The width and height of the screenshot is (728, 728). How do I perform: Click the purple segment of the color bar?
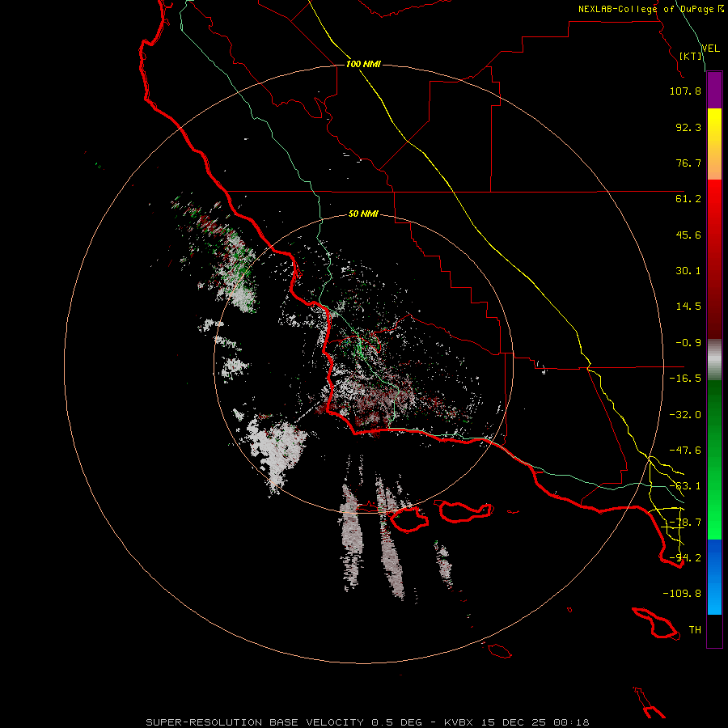tap(714, 91)
